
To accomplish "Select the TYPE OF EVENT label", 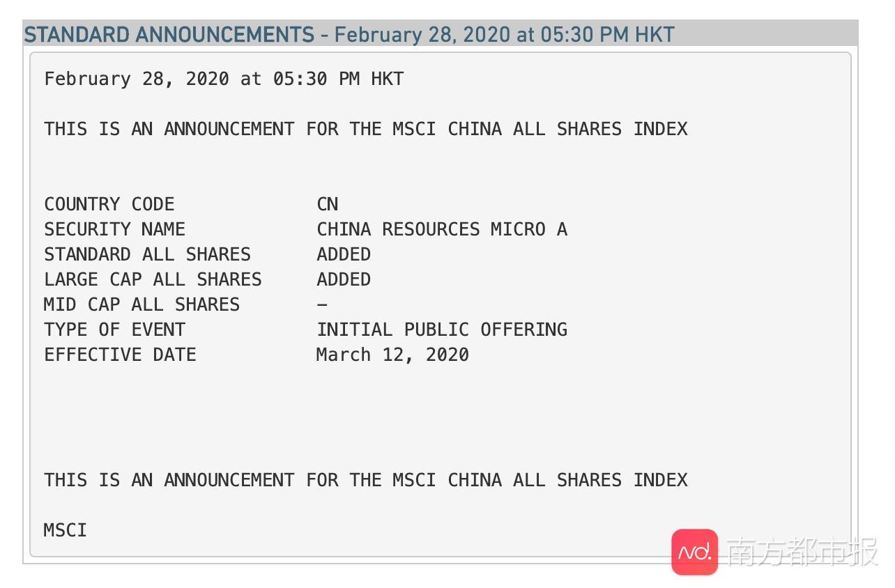I will (x=115, y=330).
